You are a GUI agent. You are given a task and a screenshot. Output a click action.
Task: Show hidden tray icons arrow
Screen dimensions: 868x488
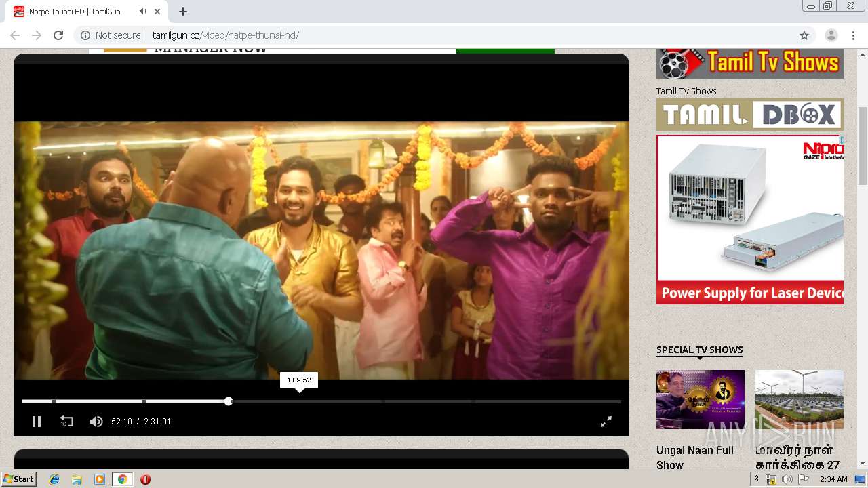[x=757, y=479]
